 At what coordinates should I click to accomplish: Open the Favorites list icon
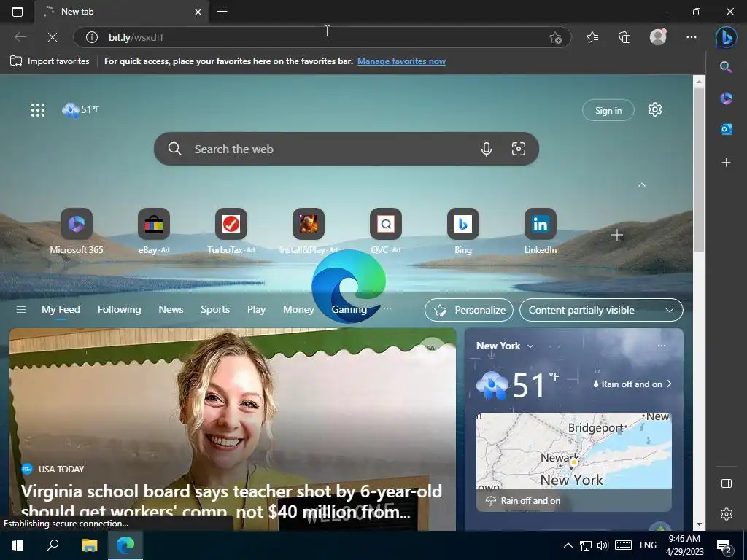pyautogui.click(x=592, y=37)
